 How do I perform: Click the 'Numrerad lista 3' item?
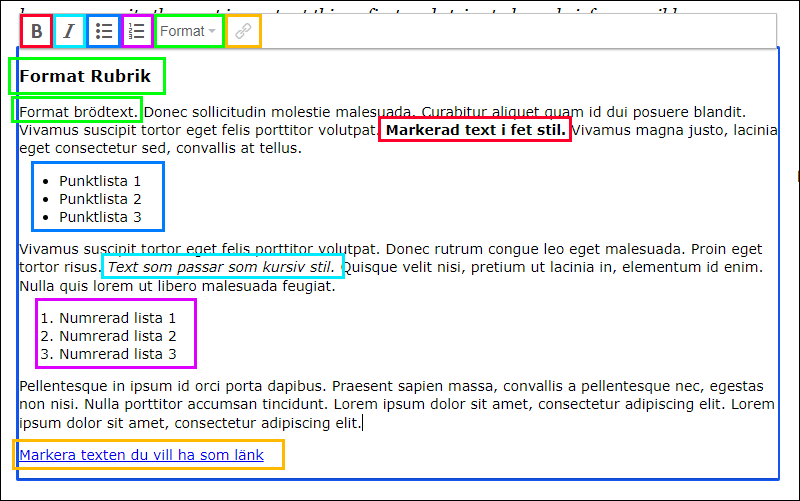click(x=117, y=354)
